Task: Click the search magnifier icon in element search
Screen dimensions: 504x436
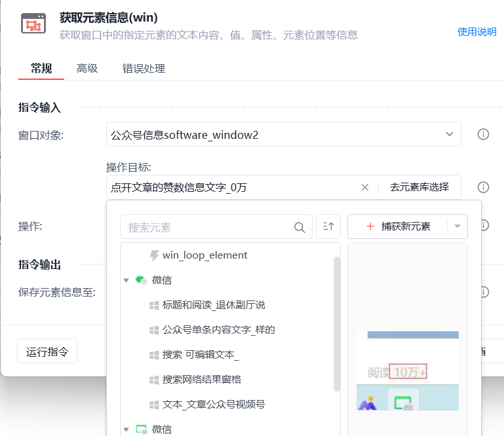Action: click(300, 227)
